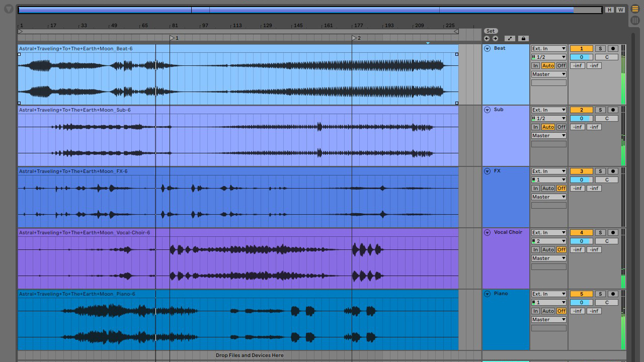Select the Vocal Choir track name header

[x=508, y=232]
